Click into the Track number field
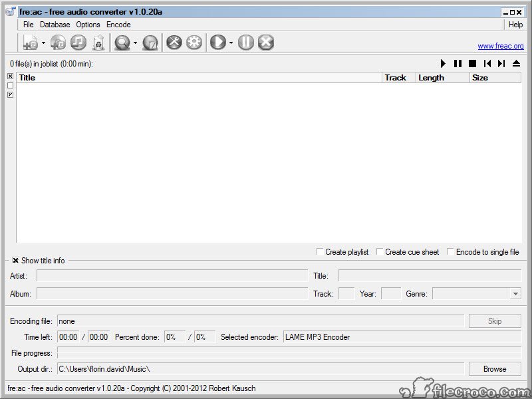The width and height of the screenshot is (532, 399). click(346, 293)
